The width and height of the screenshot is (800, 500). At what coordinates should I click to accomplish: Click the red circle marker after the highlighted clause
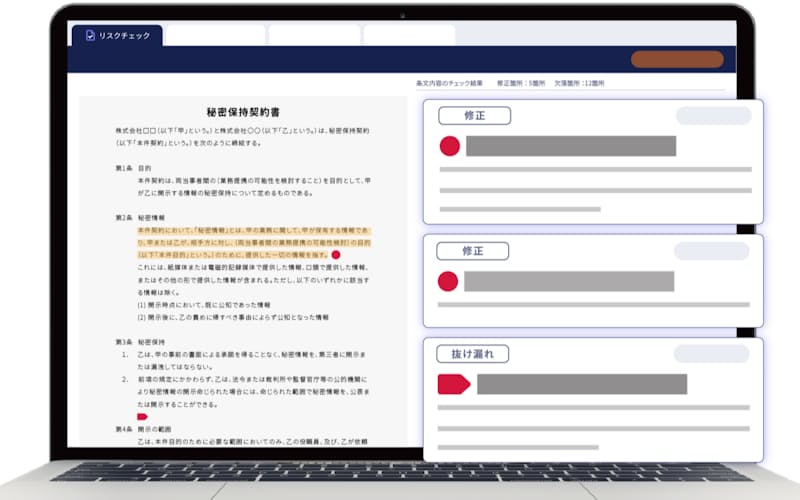(x=336, y=256)
